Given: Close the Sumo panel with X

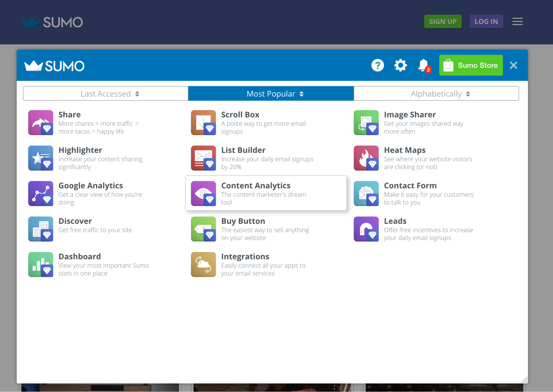Looking at the screenshot, I should (513, 65).
